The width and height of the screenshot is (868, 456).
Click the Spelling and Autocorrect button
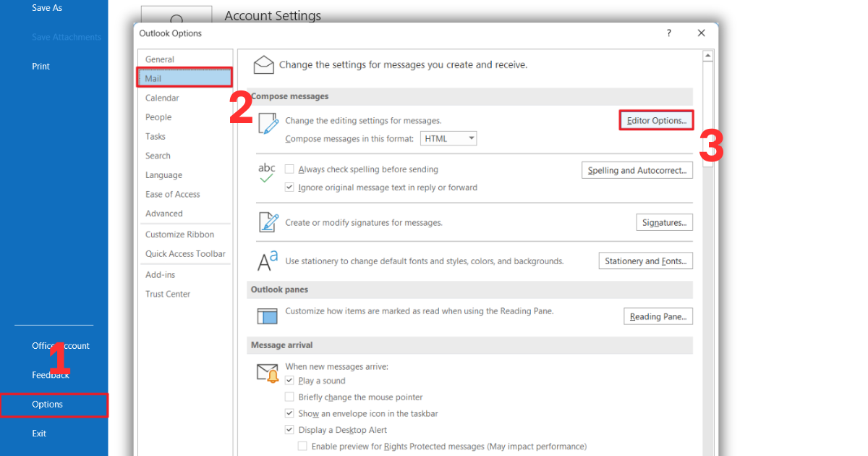pos(637,171)
